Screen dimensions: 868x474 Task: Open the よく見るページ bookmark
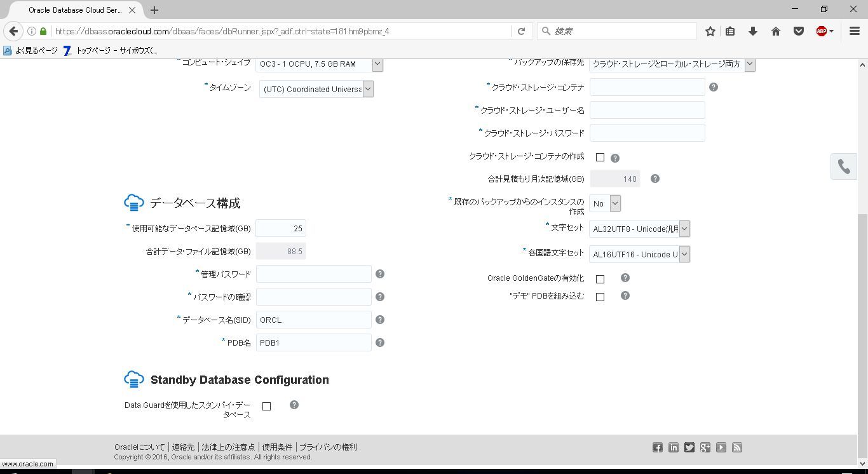pyautogui.click(x=31, y=50)
